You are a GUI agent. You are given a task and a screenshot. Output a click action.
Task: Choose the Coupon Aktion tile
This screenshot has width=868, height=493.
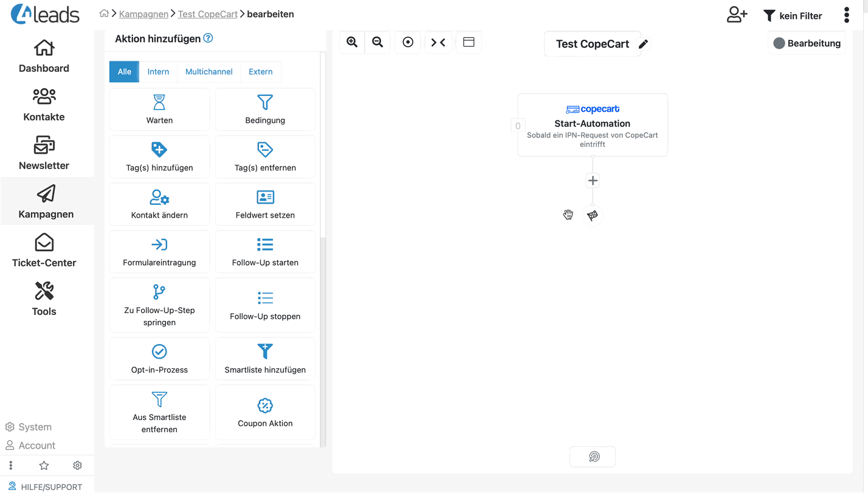265,412
